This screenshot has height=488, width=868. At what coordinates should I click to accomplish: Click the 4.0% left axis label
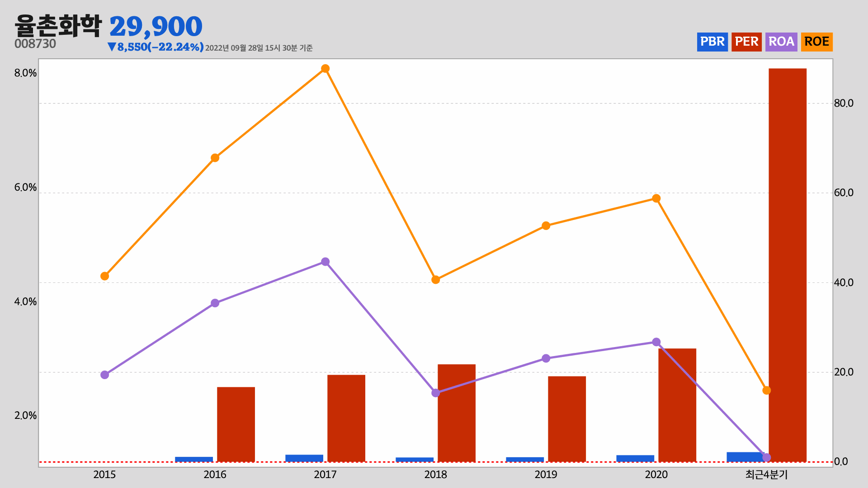point(25,301)
